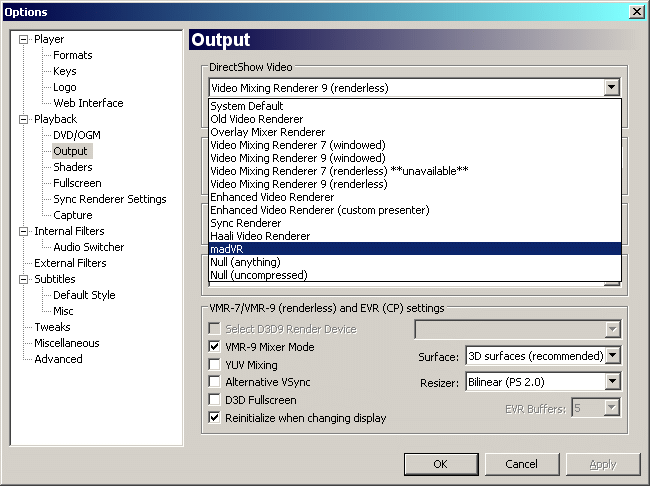650x486 pixels.
Task: Select External Filters page
Action: pos(70,263)
